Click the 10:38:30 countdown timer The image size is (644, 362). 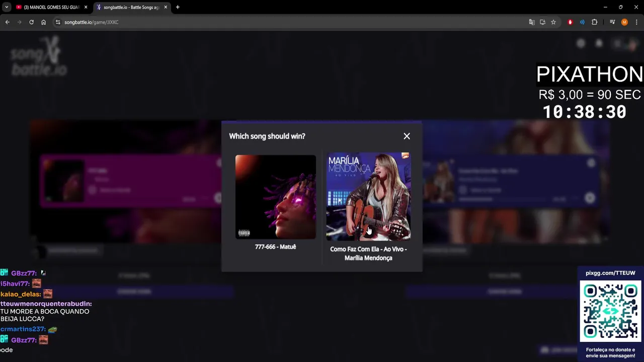(x=585, y=112)
